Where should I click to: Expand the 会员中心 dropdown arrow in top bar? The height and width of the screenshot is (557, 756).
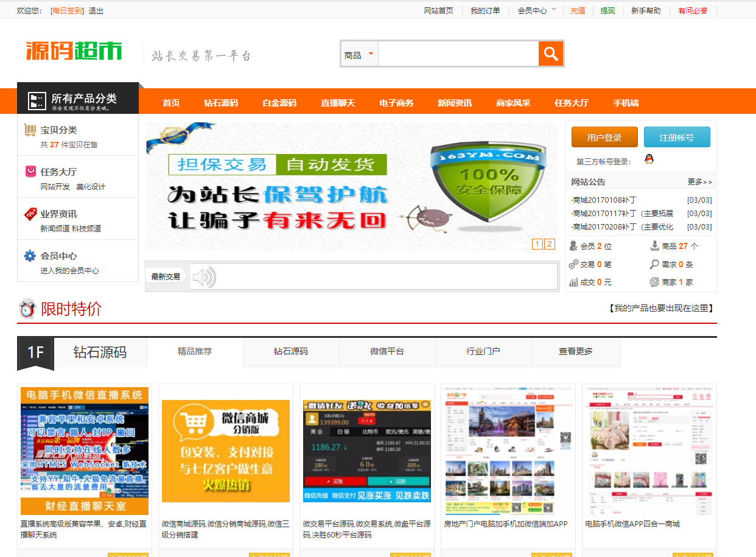[x=554, y=10]
